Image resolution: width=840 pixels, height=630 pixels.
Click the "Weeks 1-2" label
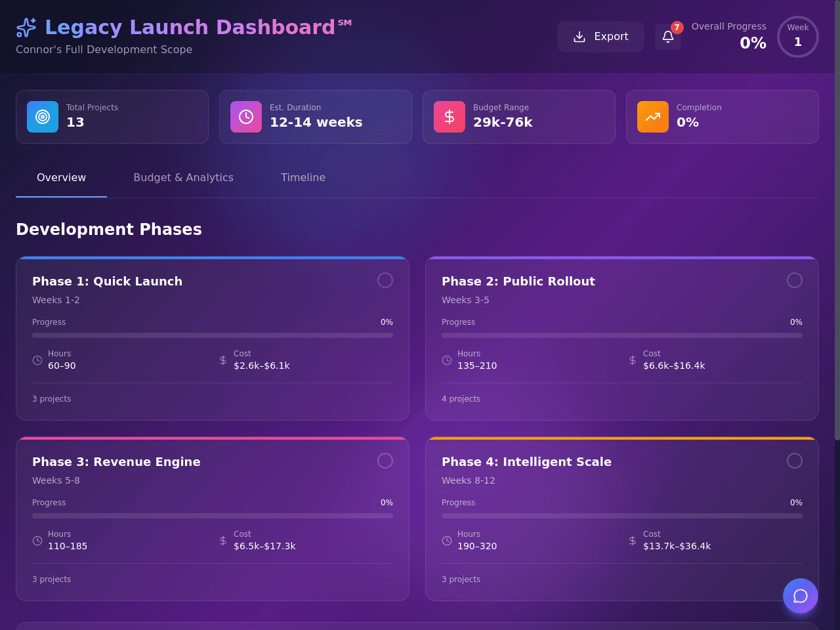(56, 300)
